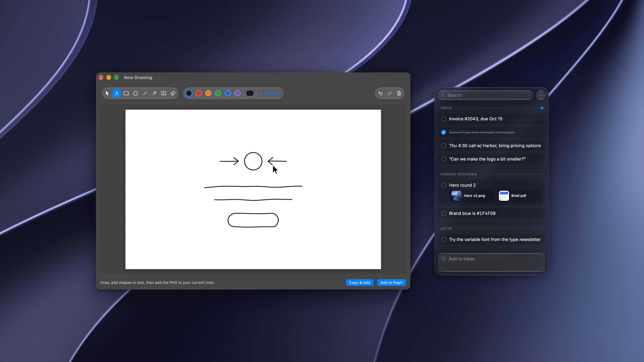Check off Hero round 2
This screenshot has width=644, height=362.
[x=443, y=185]
